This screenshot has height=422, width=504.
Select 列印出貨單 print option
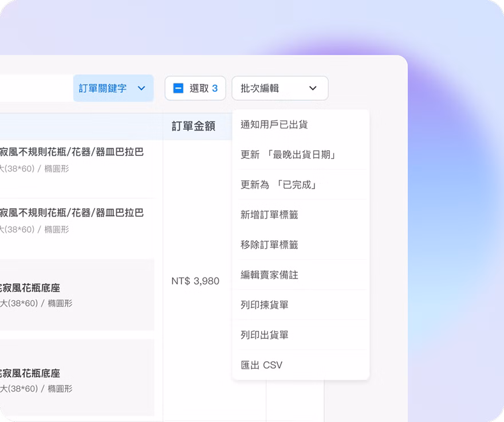pos(301,335)
